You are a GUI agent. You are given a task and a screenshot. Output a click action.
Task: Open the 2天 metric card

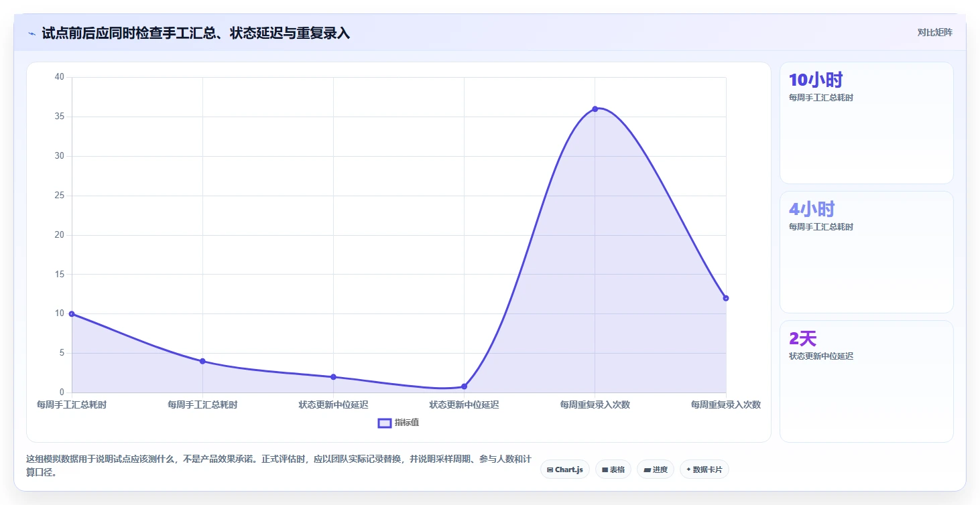click(x=866, y=381)
